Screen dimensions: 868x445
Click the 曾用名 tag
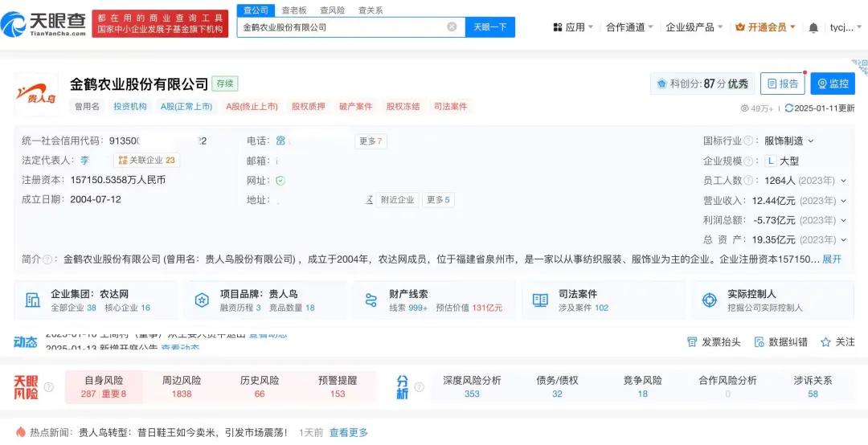coord(87,106)
